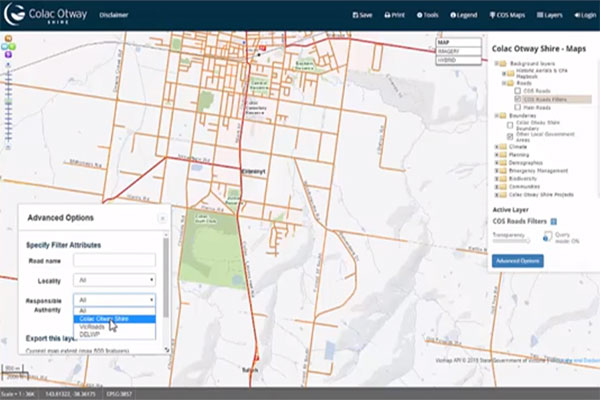Click the Road name input field
This screenshot has height=400, width=600.
point(114,260)
